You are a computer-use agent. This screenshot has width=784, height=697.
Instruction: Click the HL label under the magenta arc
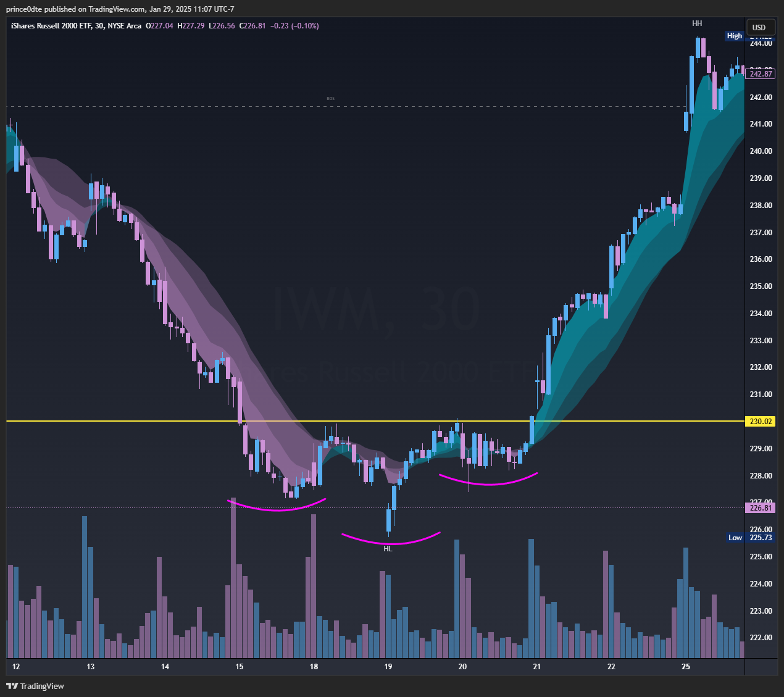click(388, 549)
